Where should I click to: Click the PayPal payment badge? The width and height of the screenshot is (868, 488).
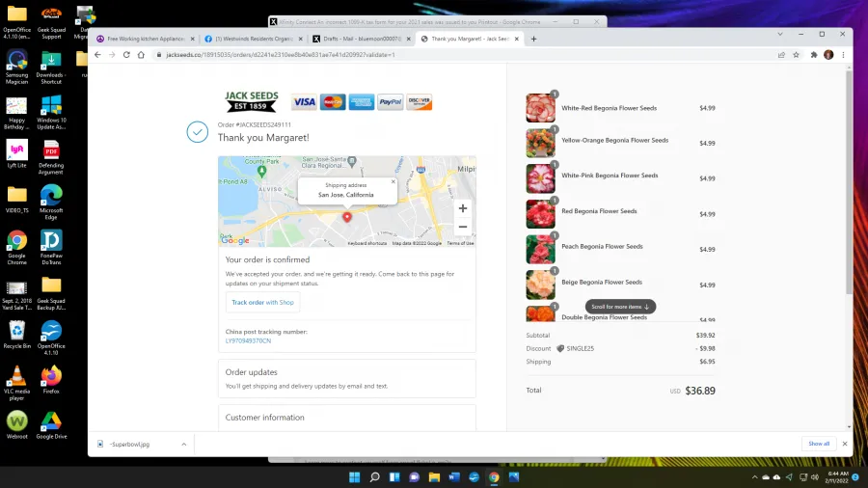[391, 102]
